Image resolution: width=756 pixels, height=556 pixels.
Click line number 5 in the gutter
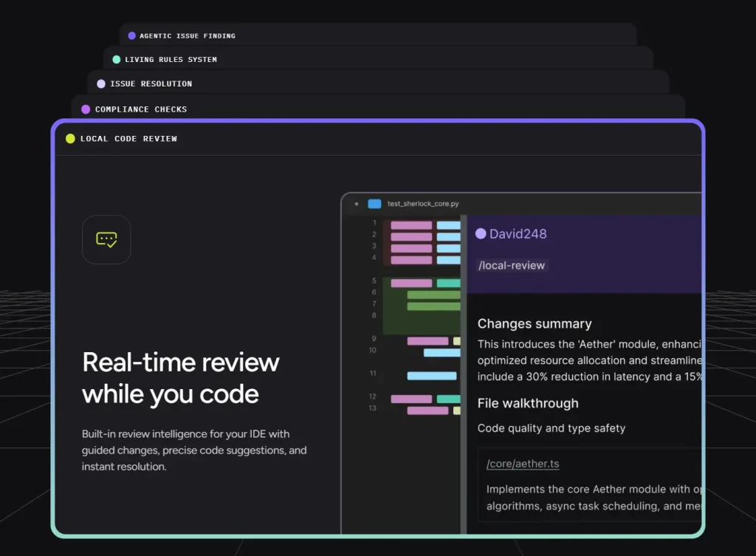(x=374, y=281)
